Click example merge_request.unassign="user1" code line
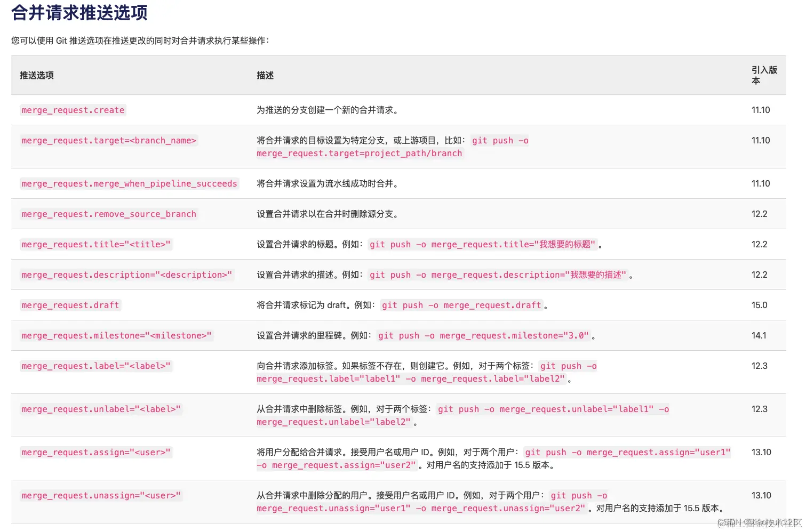Image resolution: width=806 pixels, height=532 pixels. [x=421, y=508]
